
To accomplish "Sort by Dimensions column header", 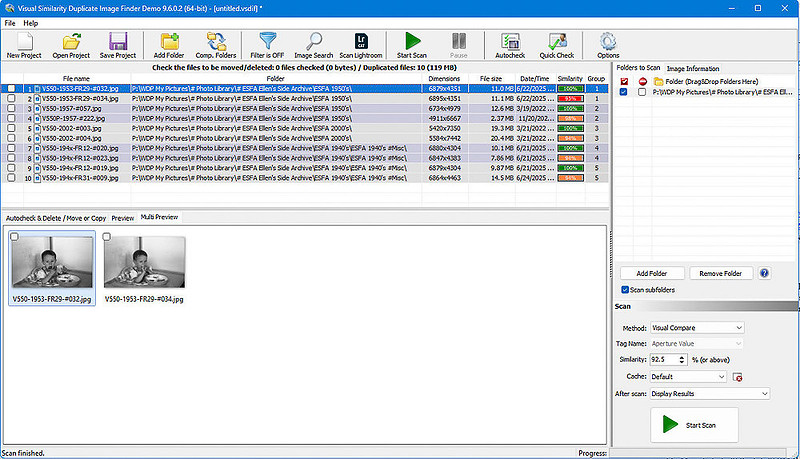I will click(x=444, y=79).
